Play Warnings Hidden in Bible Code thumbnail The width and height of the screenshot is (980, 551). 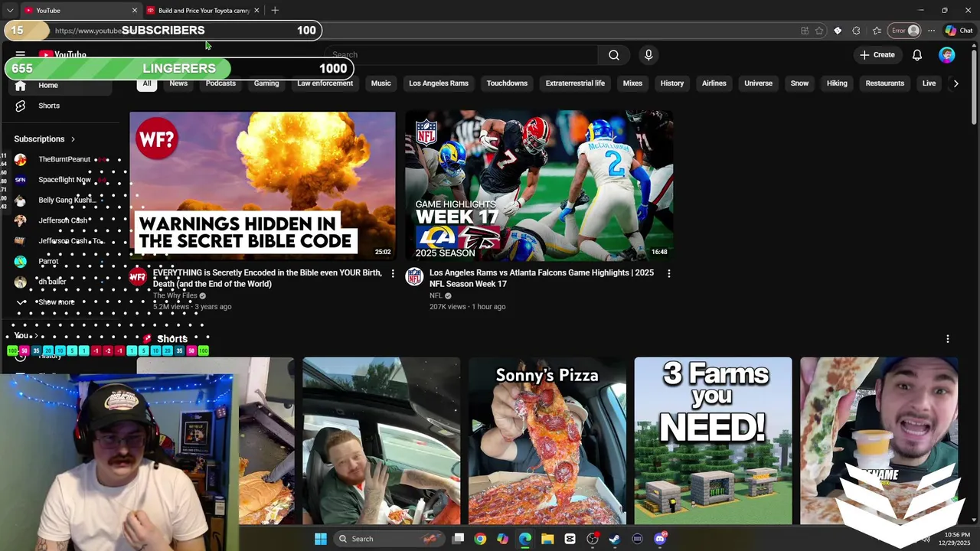tap(263, 187)
